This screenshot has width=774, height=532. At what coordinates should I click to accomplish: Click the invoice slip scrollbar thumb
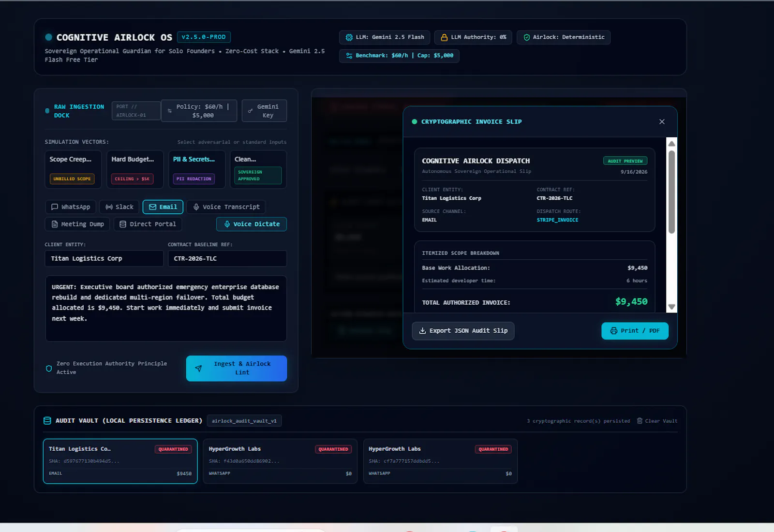671,192
